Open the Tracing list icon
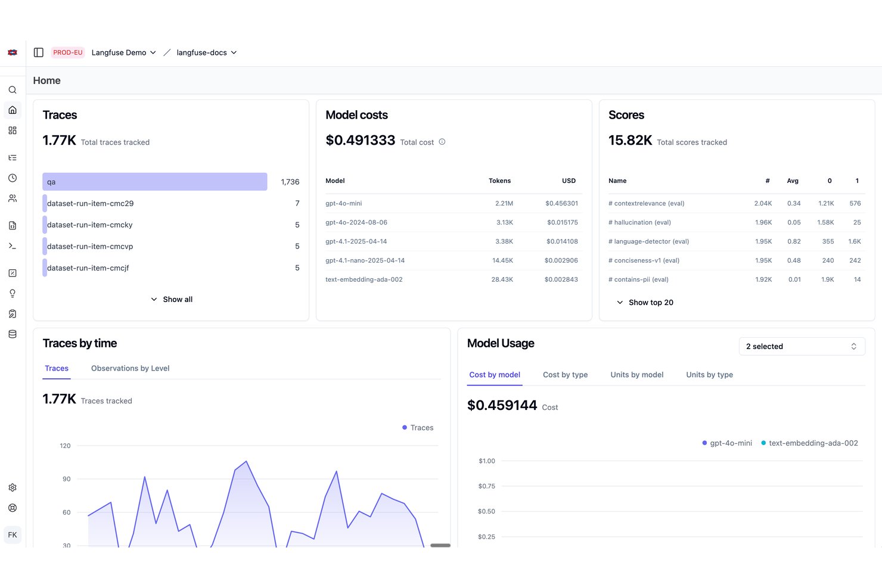 pos(13,158)
